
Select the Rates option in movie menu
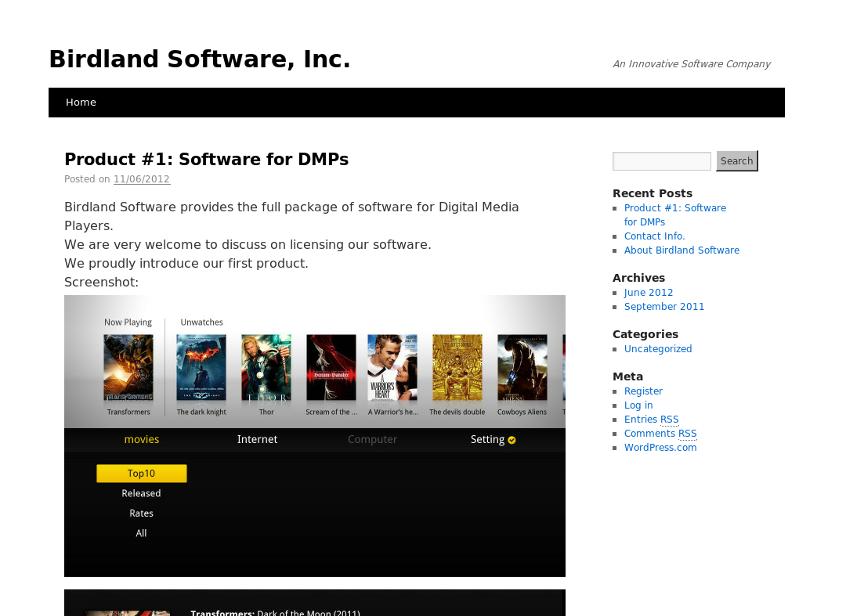pyautogui.click(x=141, y=513)
